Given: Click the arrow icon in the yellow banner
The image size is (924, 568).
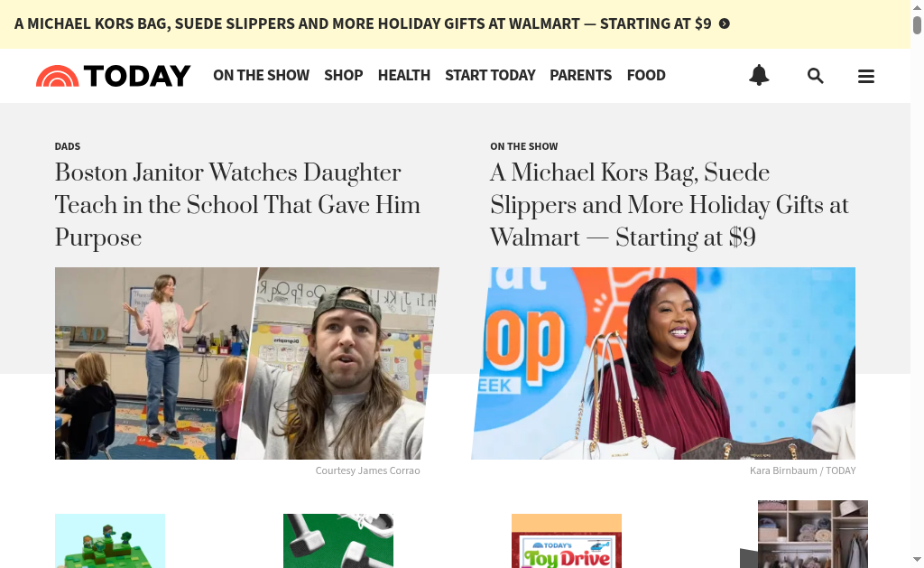Looking at the screenshot, I should pyautogui.click(x=725, y=24).
